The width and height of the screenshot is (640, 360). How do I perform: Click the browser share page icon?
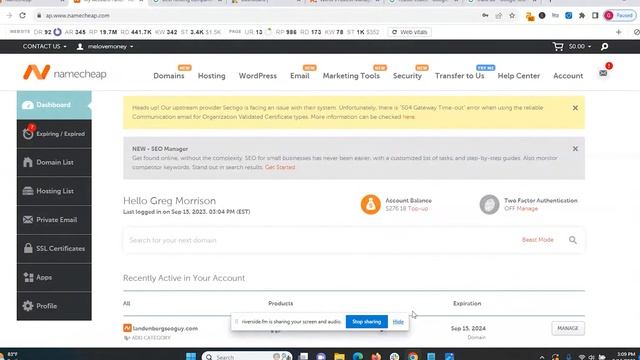(499, 16)
